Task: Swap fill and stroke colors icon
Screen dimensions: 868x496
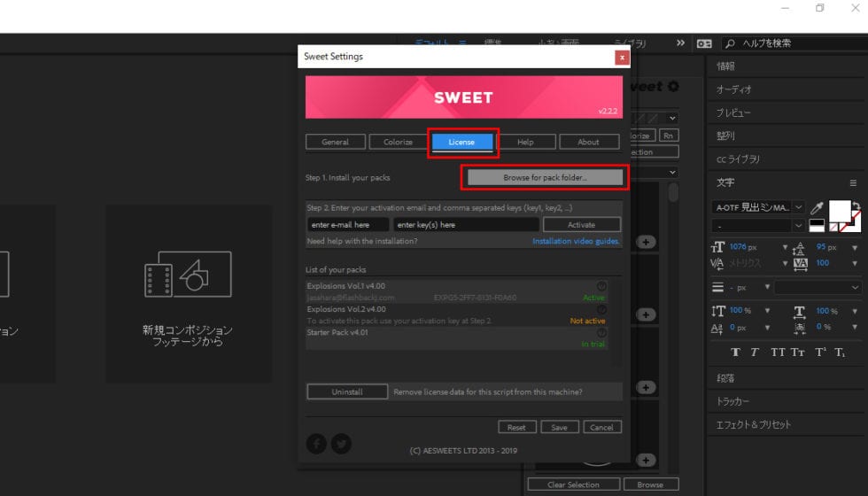Action: point(856,205)
